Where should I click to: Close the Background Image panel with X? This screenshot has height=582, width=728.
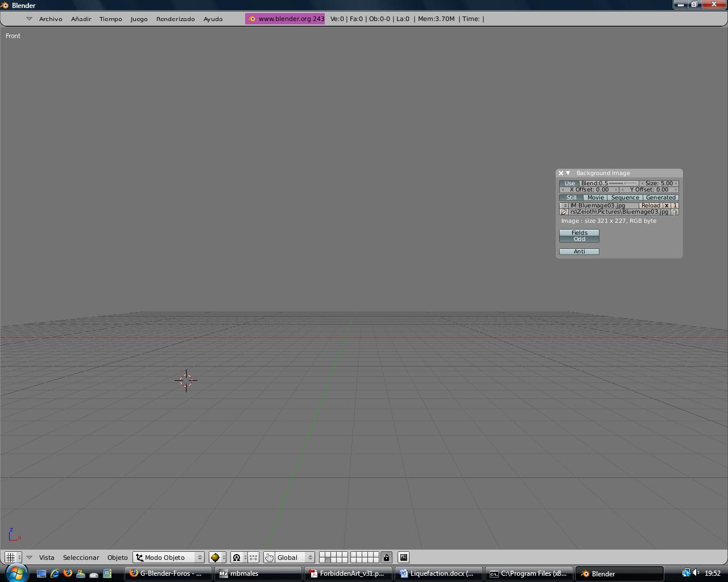tap(561, 173)
